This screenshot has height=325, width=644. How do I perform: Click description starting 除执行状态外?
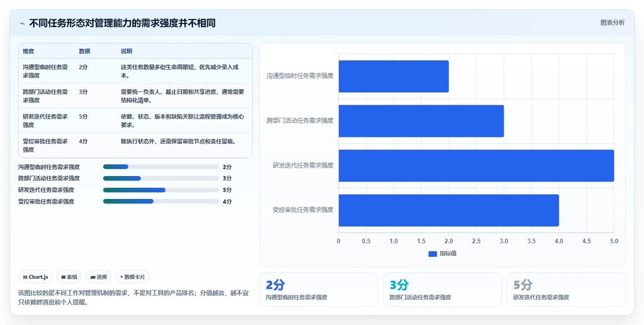pos(178,141)
